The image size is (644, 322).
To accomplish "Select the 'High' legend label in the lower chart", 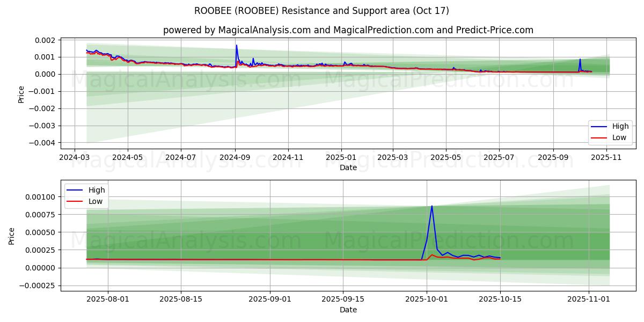I will click(97, 190).
